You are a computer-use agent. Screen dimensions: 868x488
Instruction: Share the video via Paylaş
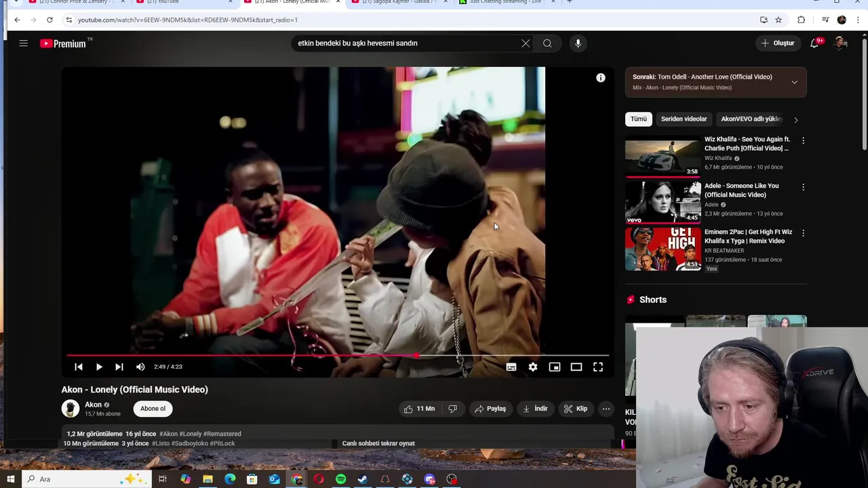click(490, 409)
